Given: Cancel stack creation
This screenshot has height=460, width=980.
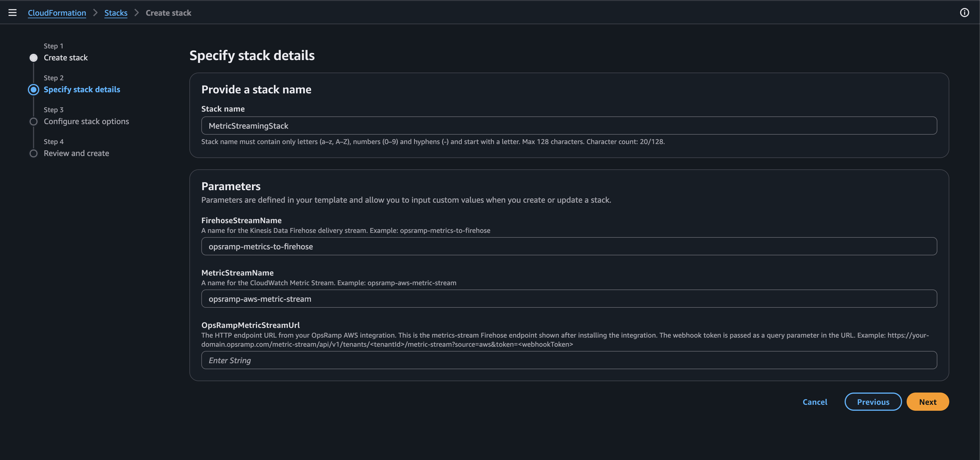Looking at the screenshot, I should point(815,402).
